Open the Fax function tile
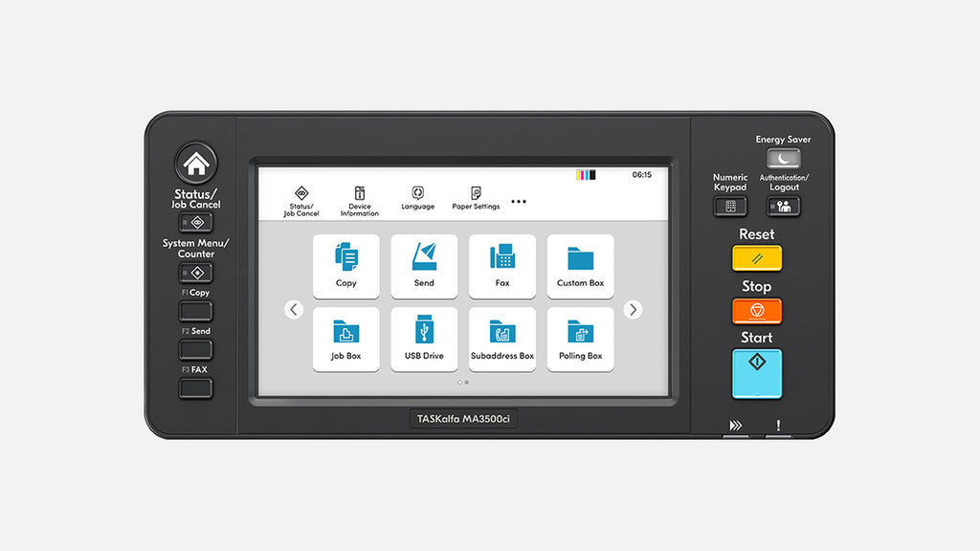Viewport: 980px width, 551px height. tap(502, 266)
